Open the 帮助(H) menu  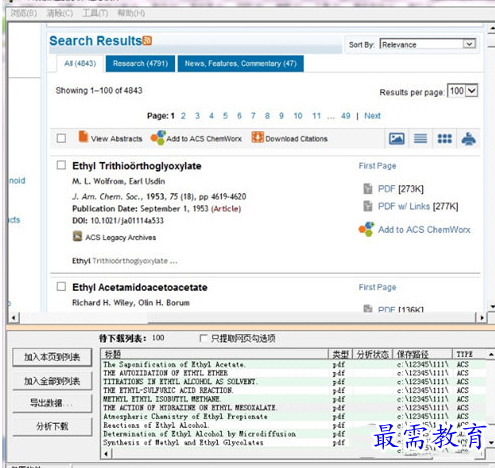(x=131, y=13)
